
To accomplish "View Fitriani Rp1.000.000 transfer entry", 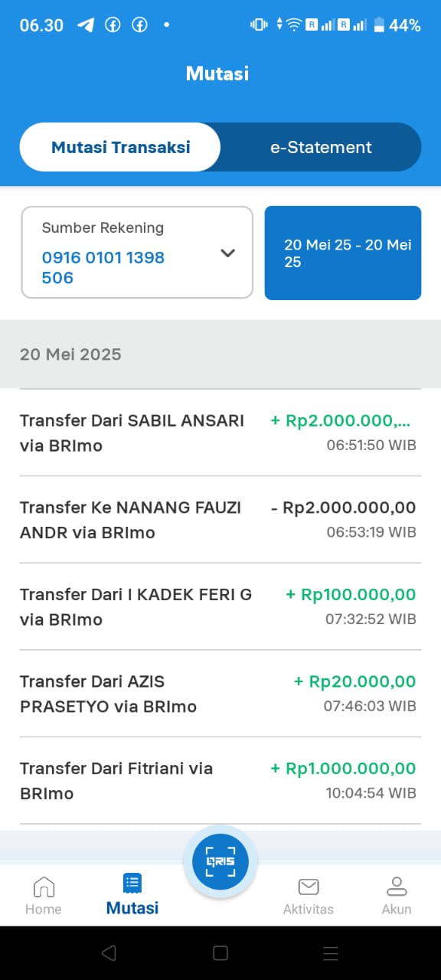I will [220, 781].
